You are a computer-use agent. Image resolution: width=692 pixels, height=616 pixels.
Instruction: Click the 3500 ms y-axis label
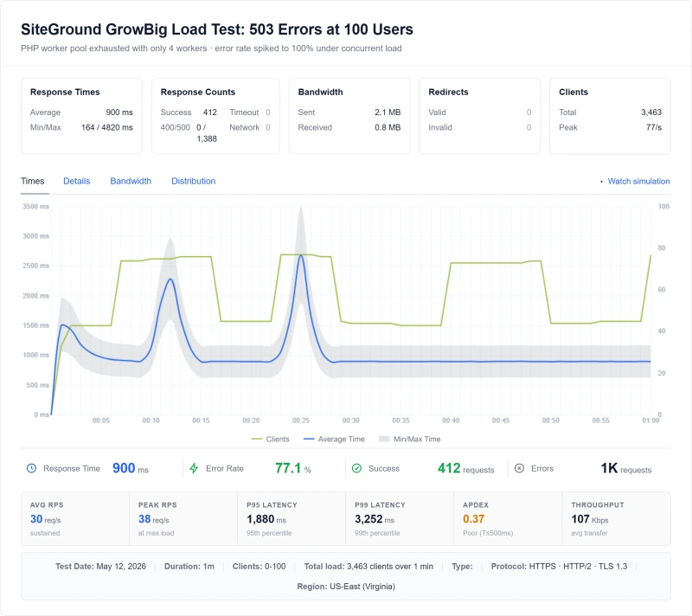[36, 207]
